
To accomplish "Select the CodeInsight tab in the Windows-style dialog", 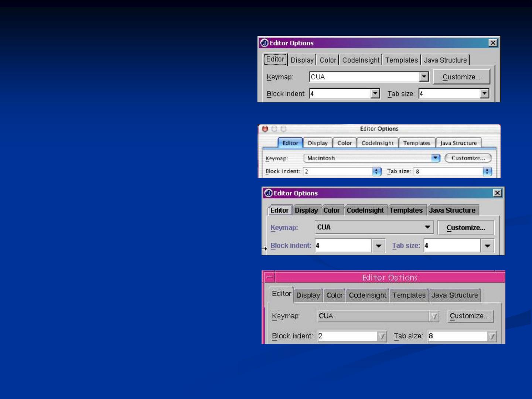I will click(361, 60).
